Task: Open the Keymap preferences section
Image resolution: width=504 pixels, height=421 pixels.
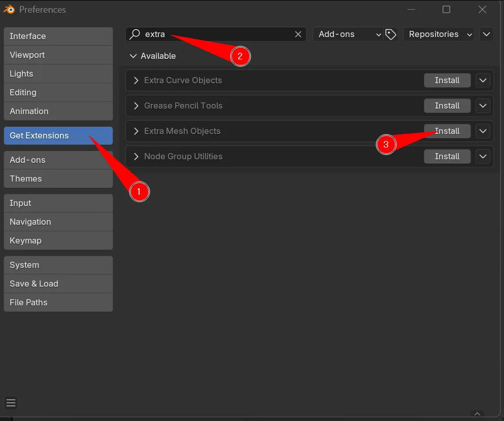Action: tap(58, 240)
